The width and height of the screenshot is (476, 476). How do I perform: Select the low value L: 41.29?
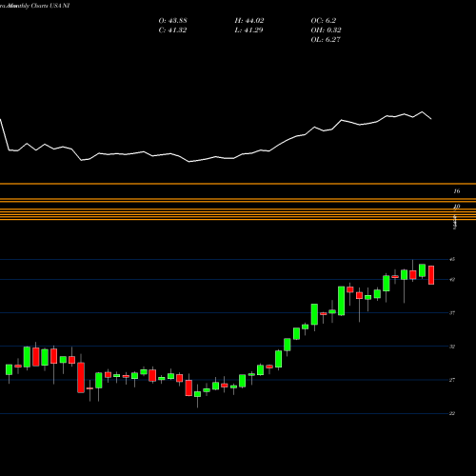(248, 30)
